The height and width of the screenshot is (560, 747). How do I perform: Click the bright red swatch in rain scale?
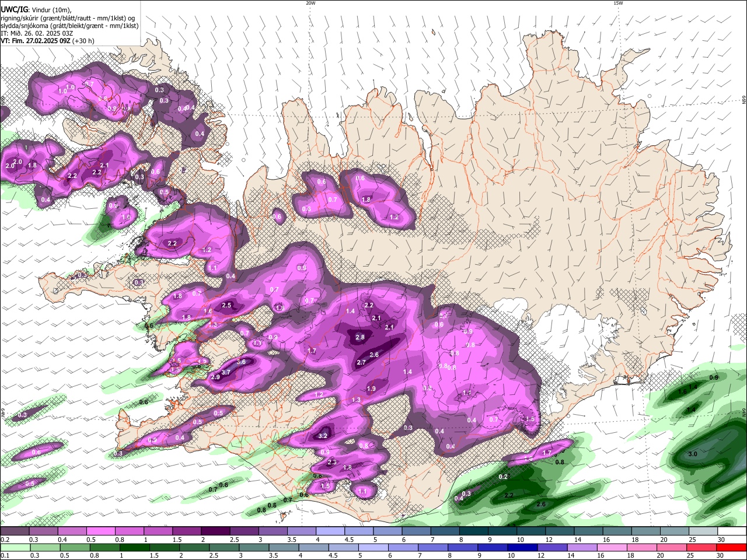click(731, 548)
